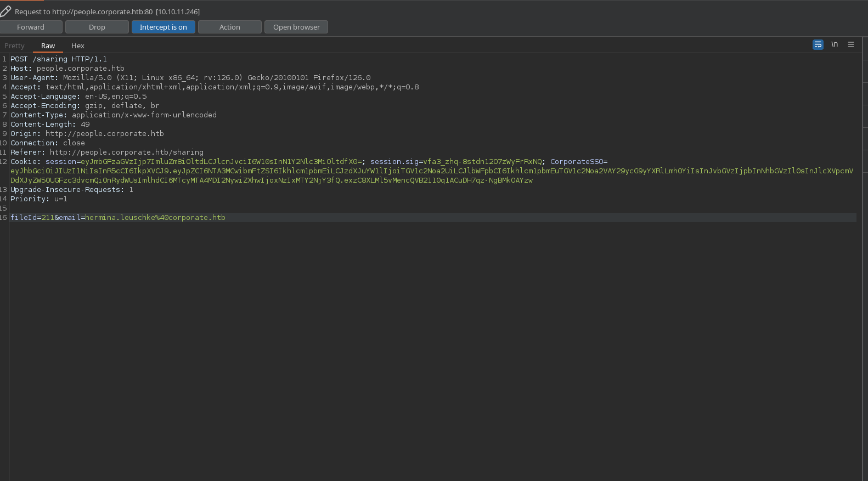Switch to the Hex tab
The image size is (868, 481).
pyautogui.click(x=78, y=46)
